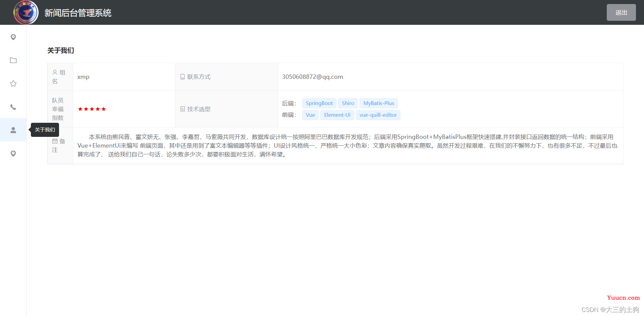Screen dimensions: 644x316
Task: Select the star icon in sidebar
Action: pyautogui.click(x=13, y=84)
